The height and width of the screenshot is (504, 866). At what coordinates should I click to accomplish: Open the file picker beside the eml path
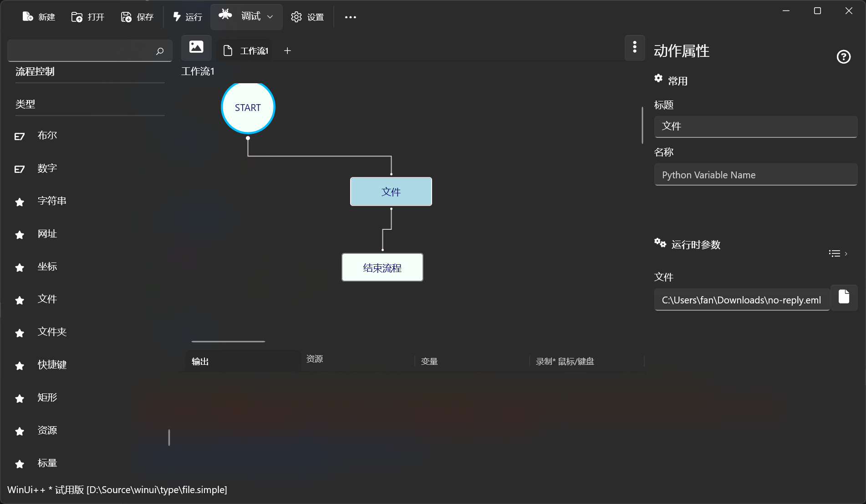(x=844, y=297)
